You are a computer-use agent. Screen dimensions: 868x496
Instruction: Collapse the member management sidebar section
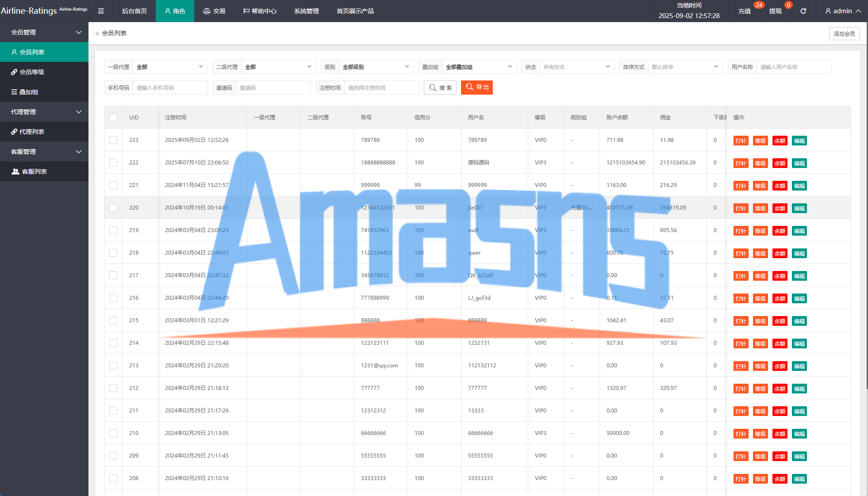point(44,32)
